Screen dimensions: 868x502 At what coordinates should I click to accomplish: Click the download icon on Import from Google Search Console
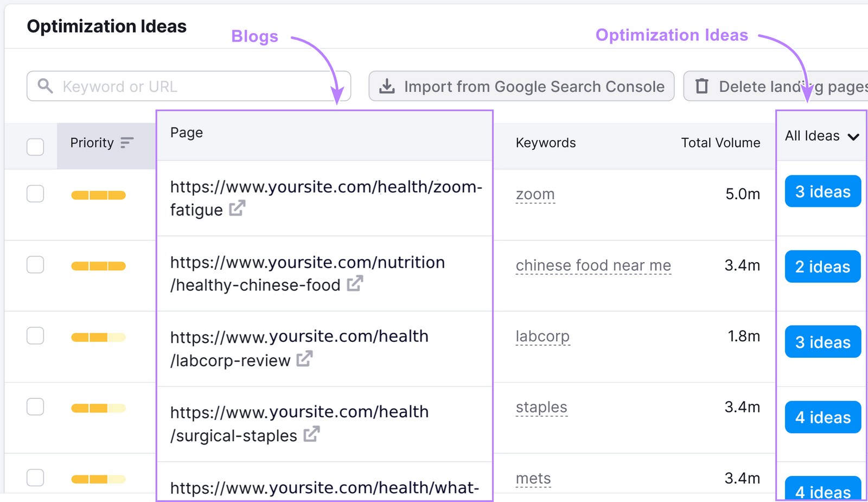coord(387,86)
